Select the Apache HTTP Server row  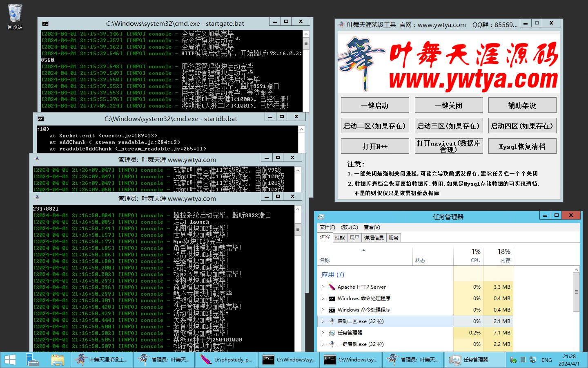click(x=415, y=287)
